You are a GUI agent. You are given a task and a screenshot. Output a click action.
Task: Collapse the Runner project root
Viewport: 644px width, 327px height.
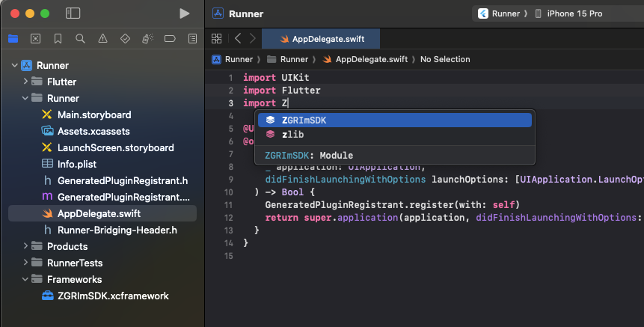(15, 65)
